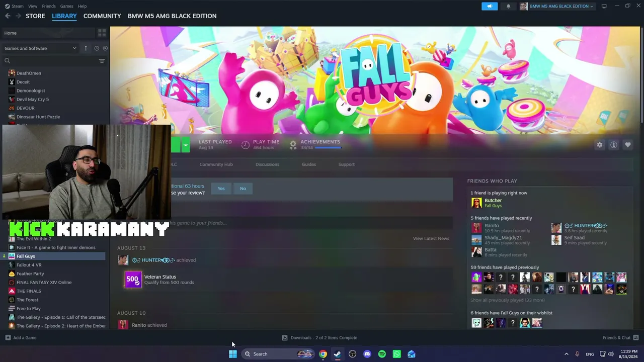Open the Fall Guys manage gear icon

(x=599, y=145)
